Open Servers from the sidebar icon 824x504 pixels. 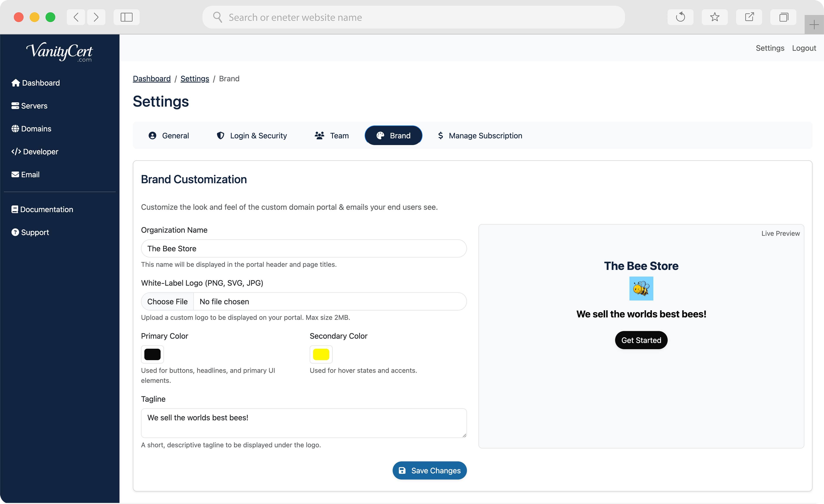[x=15, y=106]
